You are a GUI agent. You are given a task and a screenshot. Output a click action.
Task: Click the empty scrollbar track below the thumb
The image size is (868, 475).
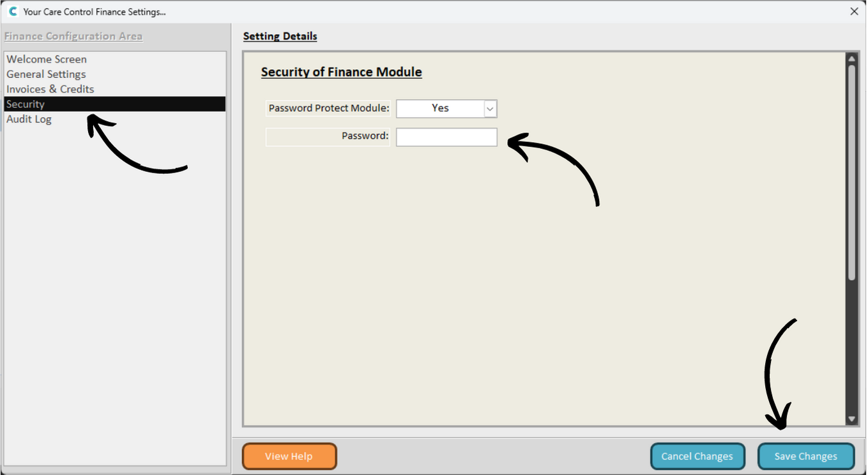coord(851,345)
